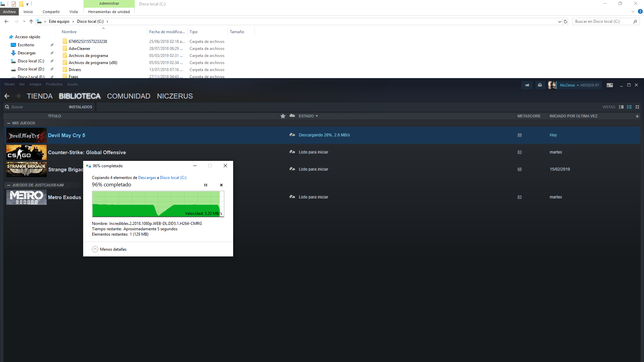Sort Steam library by favorites star column
Image resolution: width=644 pixels, height=362 pixels.
point(283,116)
